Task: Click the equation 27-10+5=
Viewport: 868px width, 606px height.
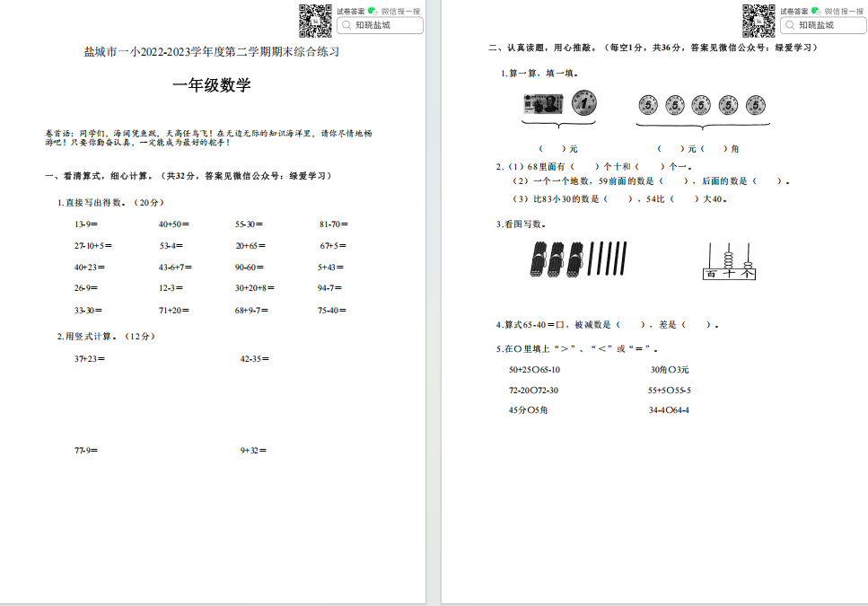Action: point(93,246)
